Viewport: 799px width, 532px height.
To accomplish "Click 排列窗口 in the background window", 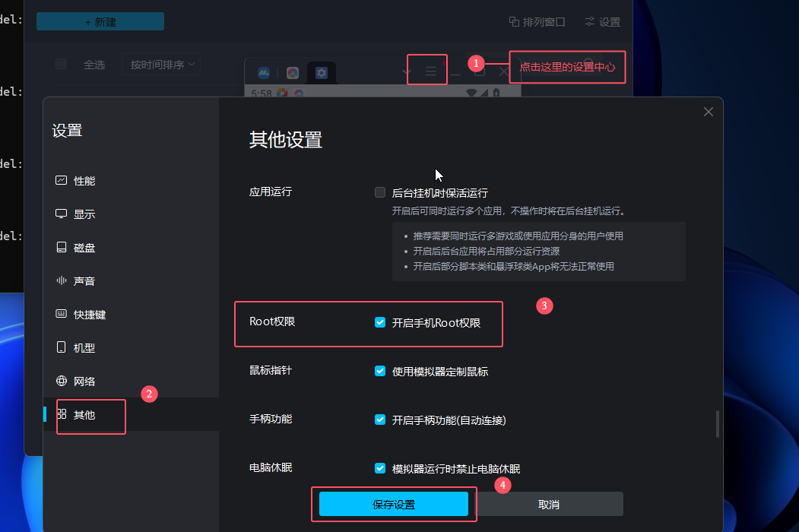I will click(x=537, y=22).
